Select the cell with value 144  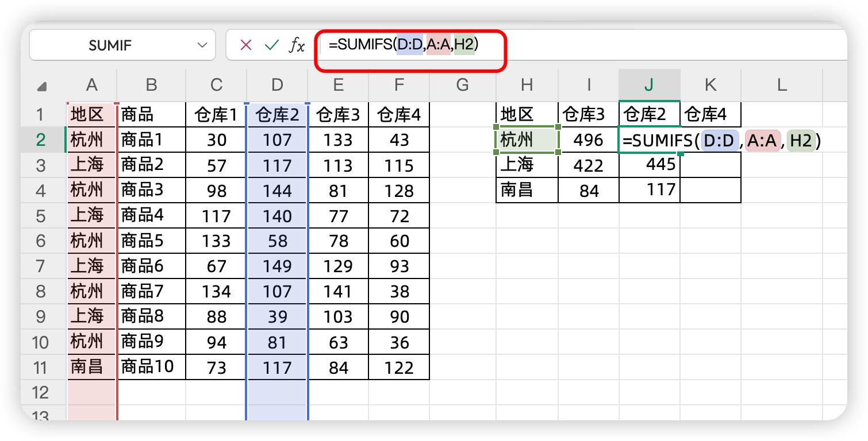coord(277,191)
